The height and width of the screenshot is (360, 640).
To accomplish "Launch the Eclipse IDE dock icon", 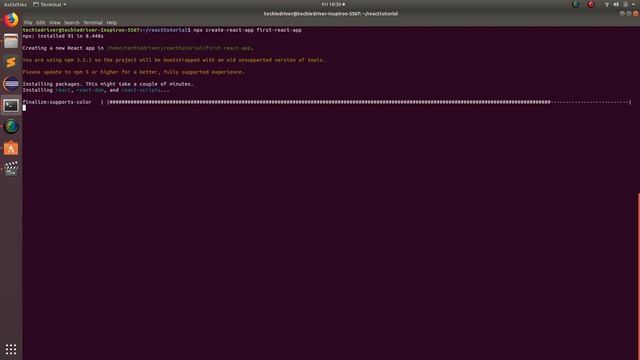I will pyautogui.click(x=11, y=84).
